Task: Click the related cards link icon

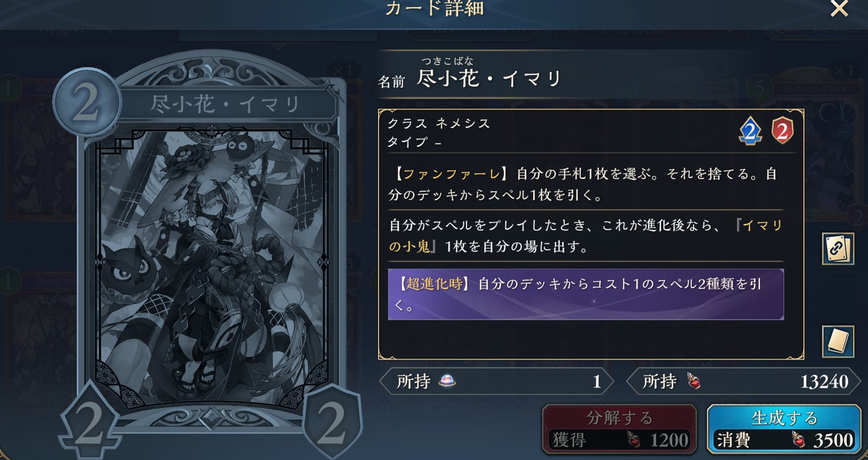Action: (x=838, y=248)
